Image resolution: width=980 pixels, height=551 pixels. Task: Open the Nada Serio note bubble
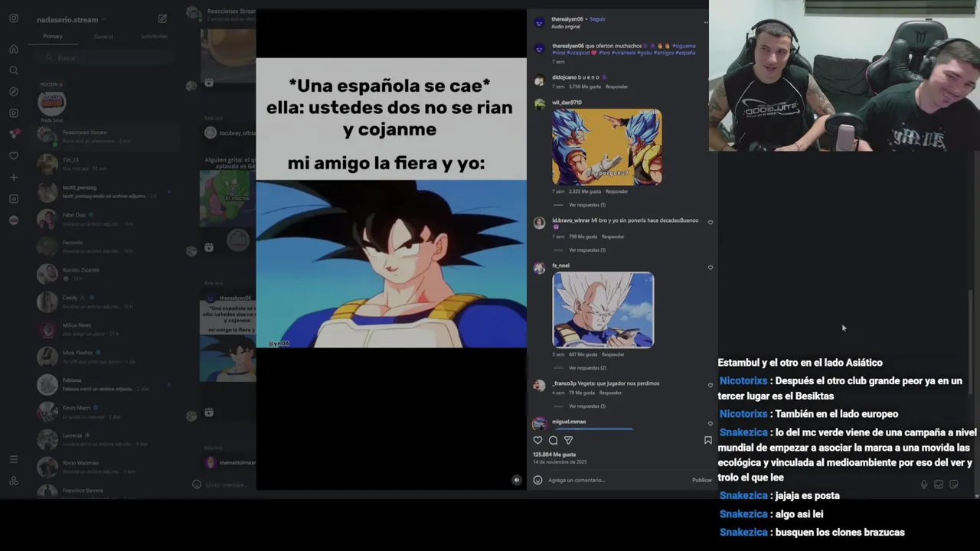pyautogui.click(x=52, y=103)
